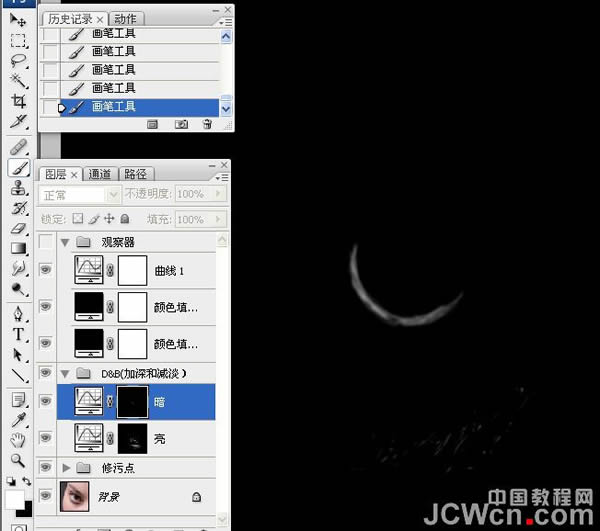Open the 不透明度 slider arrow
The image size is (600, 531).
click(x=218, y=194)
